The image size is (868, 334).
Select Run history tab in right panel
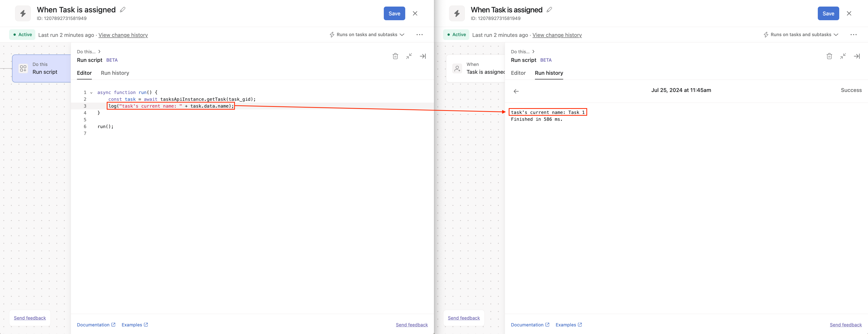(549, 73)
